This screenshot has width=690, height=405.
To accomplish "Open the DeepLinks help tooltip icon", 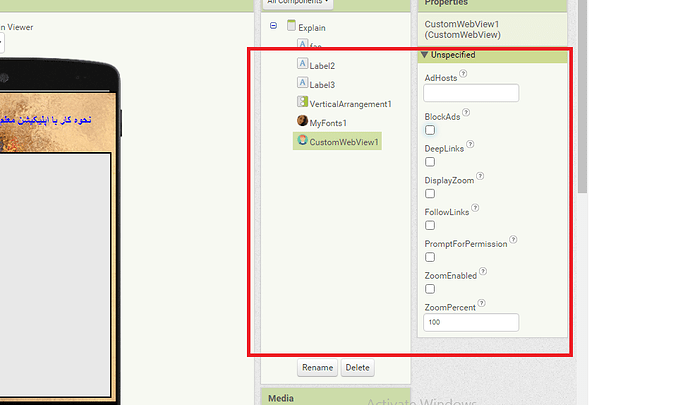I will click(x=470, y=146).
